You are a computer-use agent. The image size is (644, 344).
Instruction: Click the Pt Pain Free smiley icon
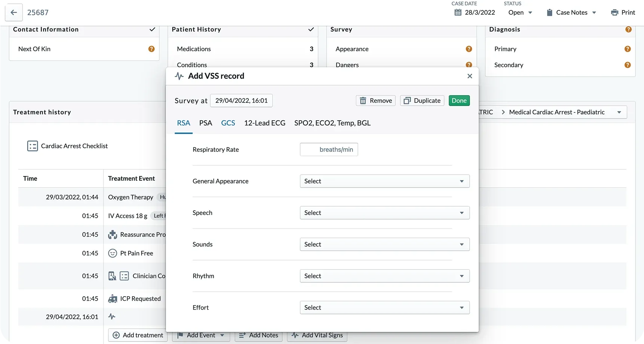tap(113, 253)
